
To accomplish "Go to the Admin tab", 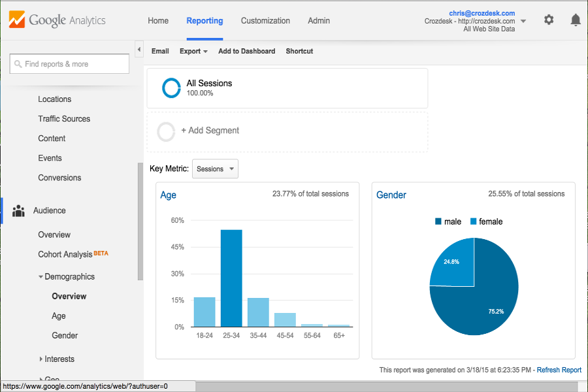I will (318, 20).
